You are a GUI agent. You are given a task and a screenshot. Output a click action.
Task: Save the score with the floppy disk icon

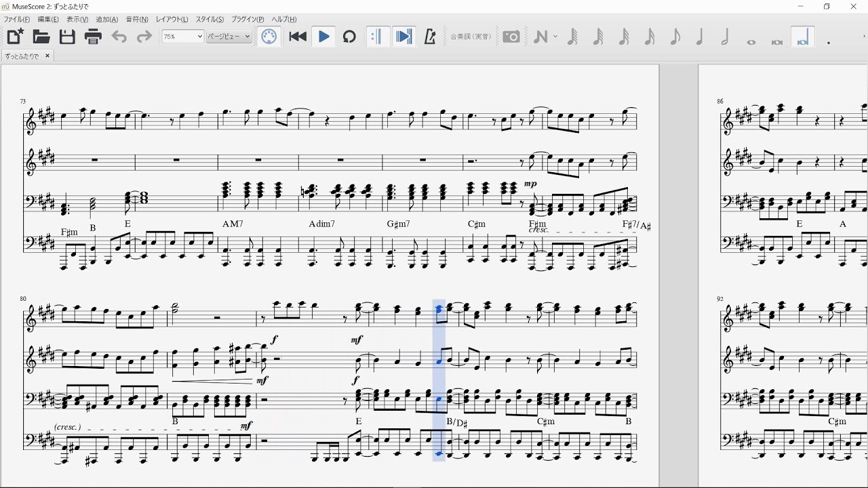(x=67, y=37)
